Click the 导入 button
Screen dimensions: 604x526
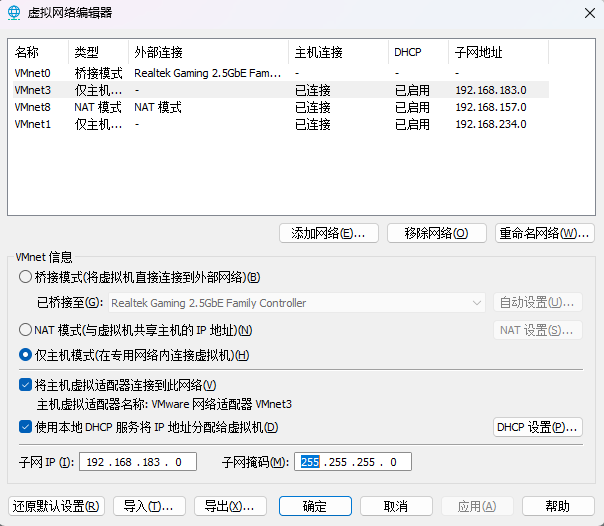point(149,506)
